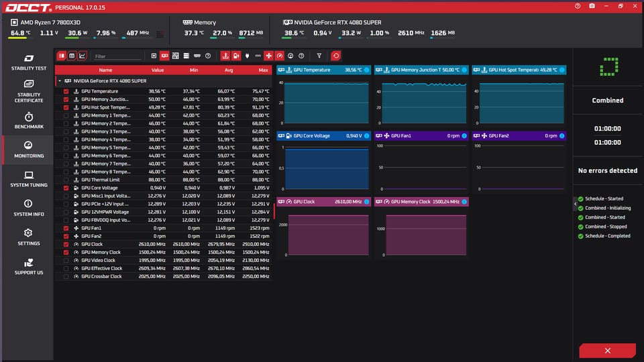Screen dimensions: 644x362
Task: Open the Support Us page
Action: pyautogui.click(x=29, y=267)
